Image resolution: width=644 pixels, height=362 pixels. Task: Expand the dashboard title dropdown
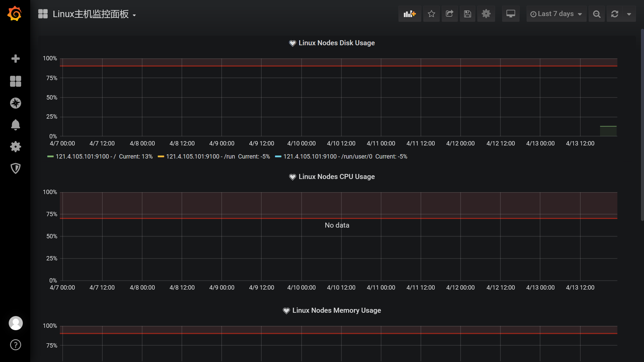pos(134,15)
